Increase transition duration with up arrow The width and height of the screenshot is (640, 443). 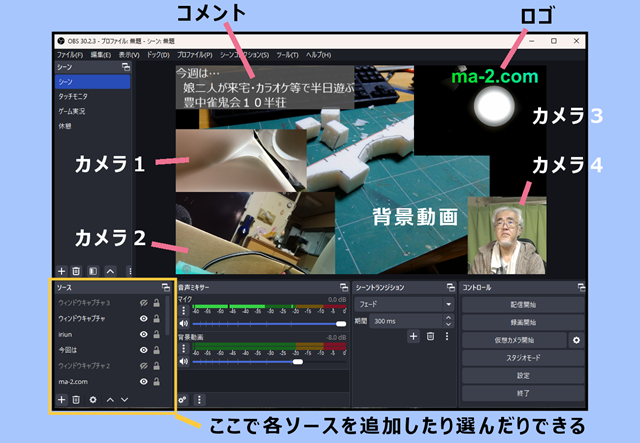point(449,317)
